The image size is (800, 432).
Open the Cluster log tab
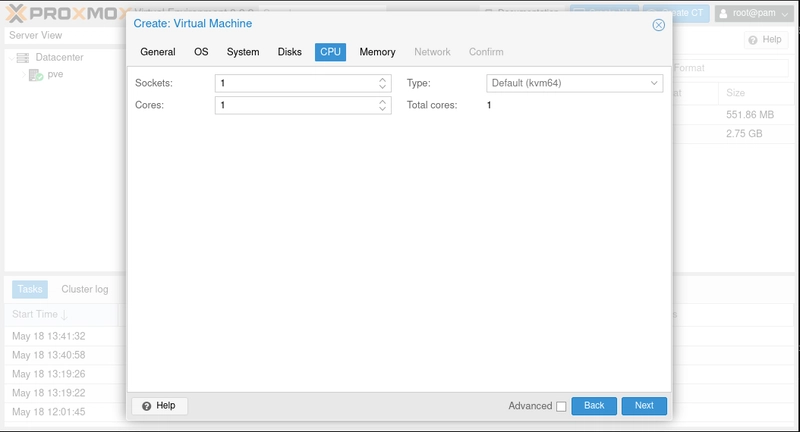pos(85,289)
